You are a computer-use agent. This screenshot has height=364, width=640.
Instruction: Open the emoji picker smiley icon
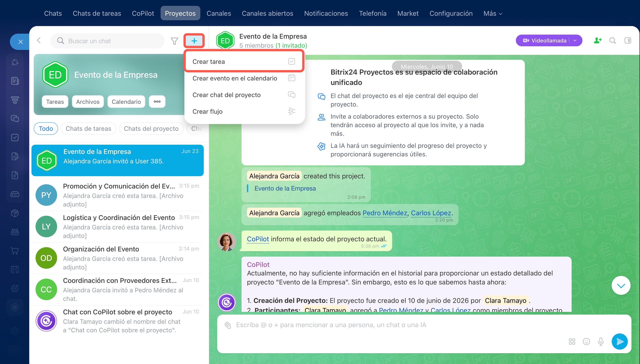pos(586,342)
